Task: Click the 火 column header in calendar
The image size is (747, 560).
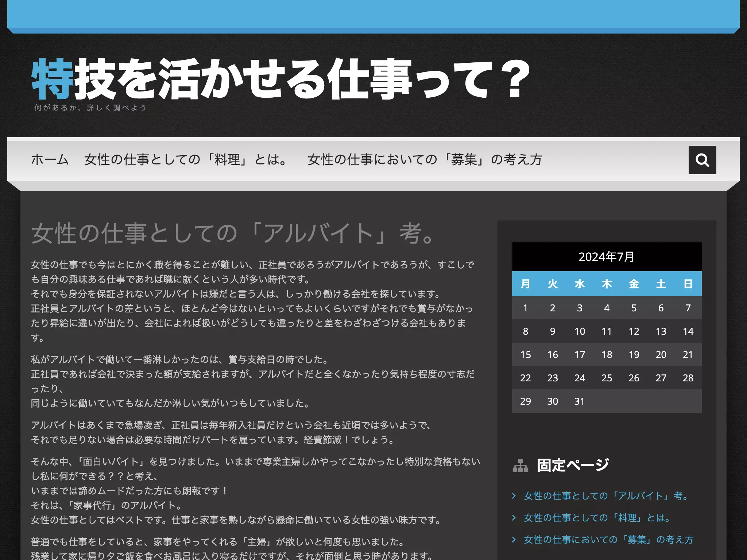Action: coord(553,284)
